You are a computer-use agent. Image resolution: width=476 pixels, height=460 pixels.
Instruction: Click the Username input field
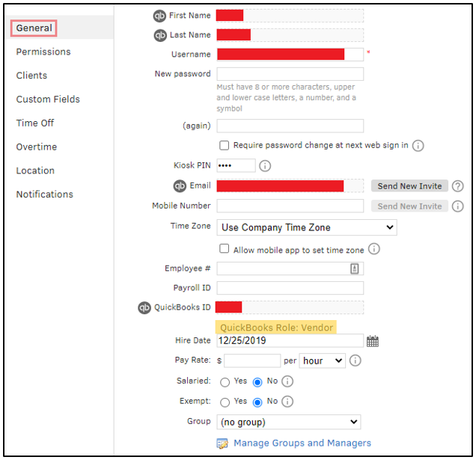[290, 55]
